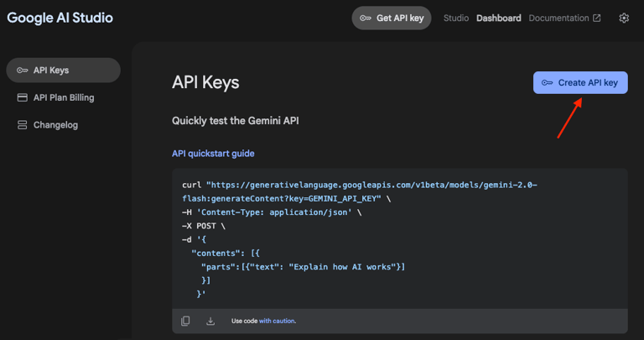644x340 pixels.
Task: Click the Changelog stacked-rows icon
Action: pos(22,125)
